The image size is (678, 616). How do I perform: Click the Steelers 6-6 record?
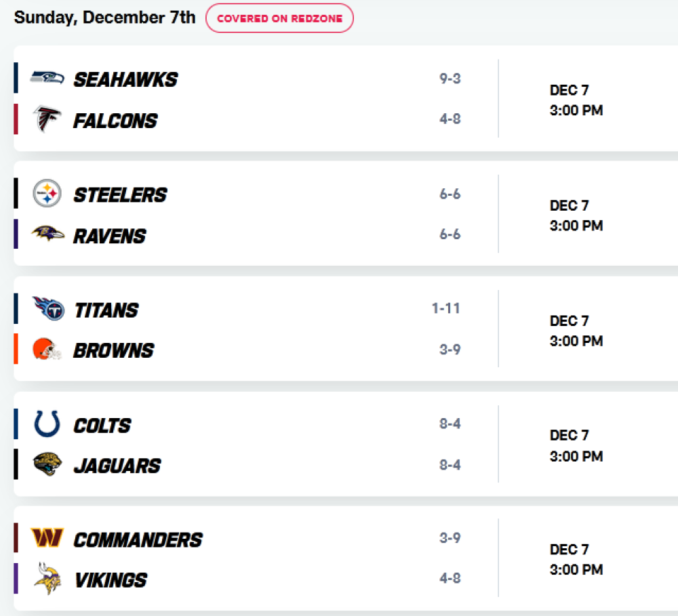(450, 194)
